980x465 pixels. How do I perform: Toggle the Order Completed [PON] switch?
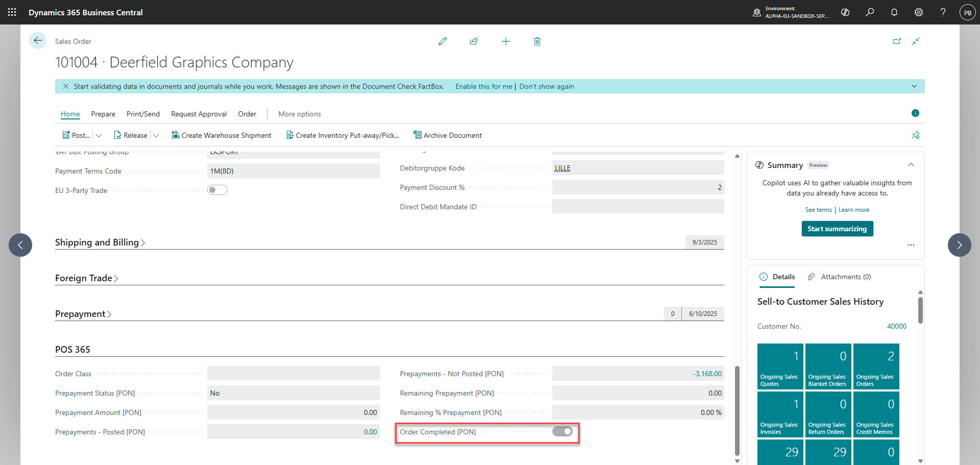562,431
